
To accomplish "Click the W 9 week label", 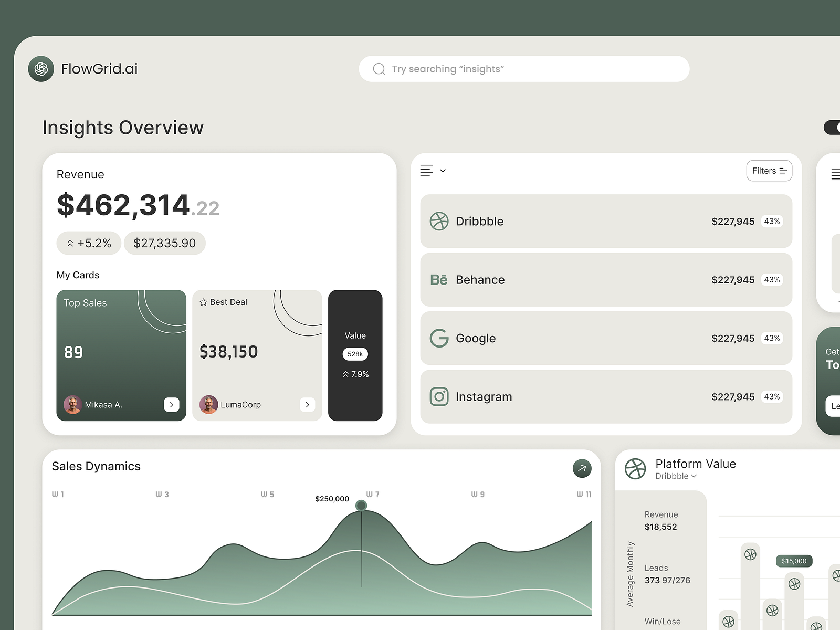I will (x=478, y=495).
